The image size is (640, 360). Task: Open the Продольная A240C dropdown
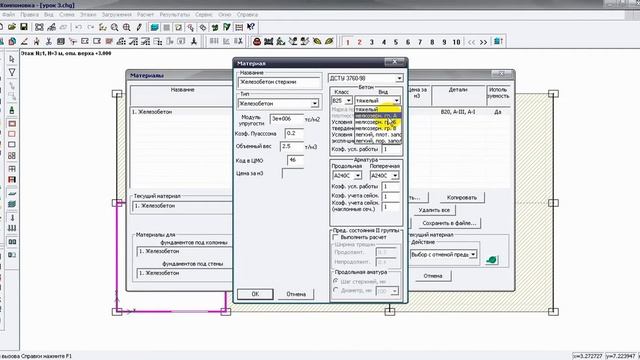coord(358,176)
